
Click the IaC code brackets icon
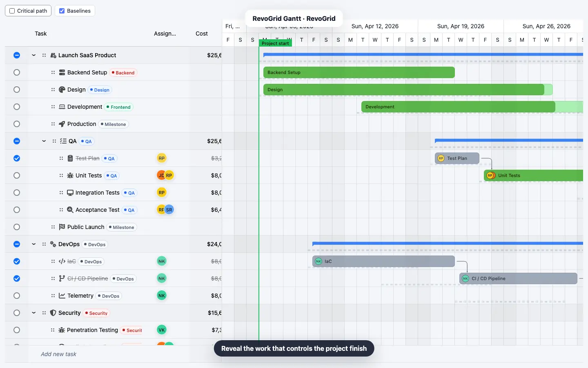62,261
